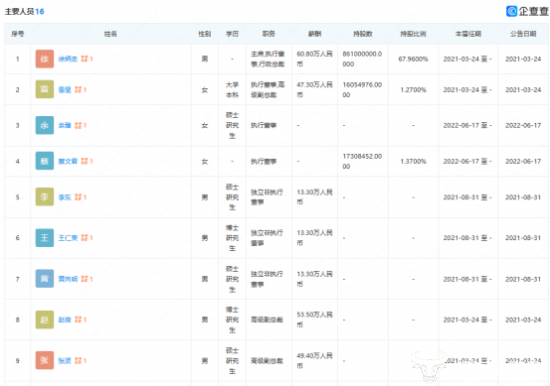Click the 49.40万人民币 salary cell
The height and width of the screenshot is (386, 550).
[x=315, y=361]
